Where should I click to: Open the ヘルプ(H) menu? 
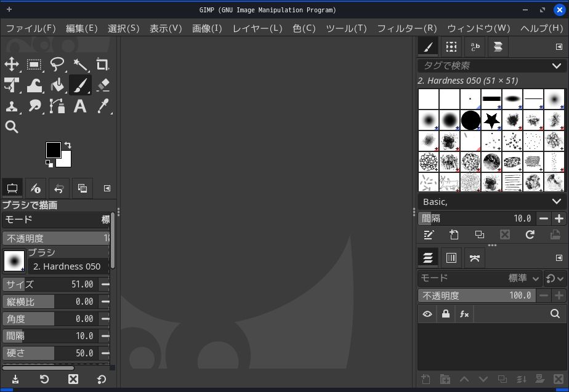pyautogui.click(x=541, y=28)
